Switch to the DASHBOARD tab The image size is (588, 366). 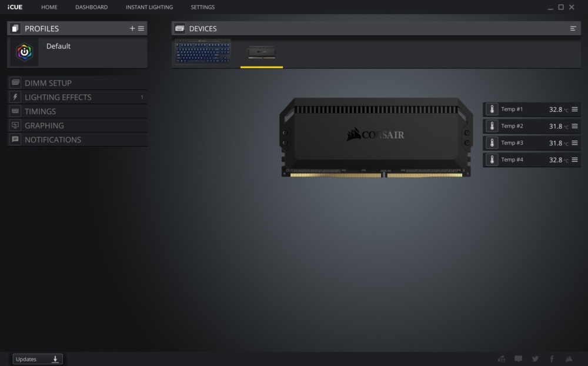[92, 7]
